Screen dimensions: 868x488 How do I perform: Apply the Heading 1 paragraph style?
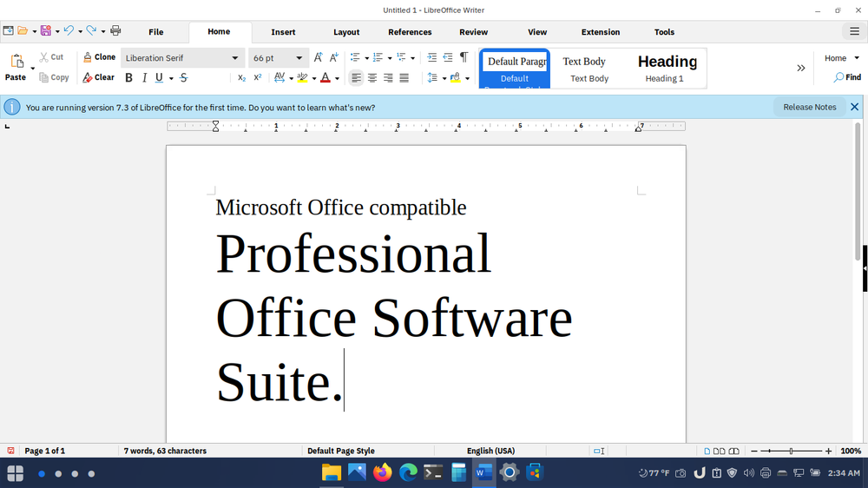tap(667, 69)
